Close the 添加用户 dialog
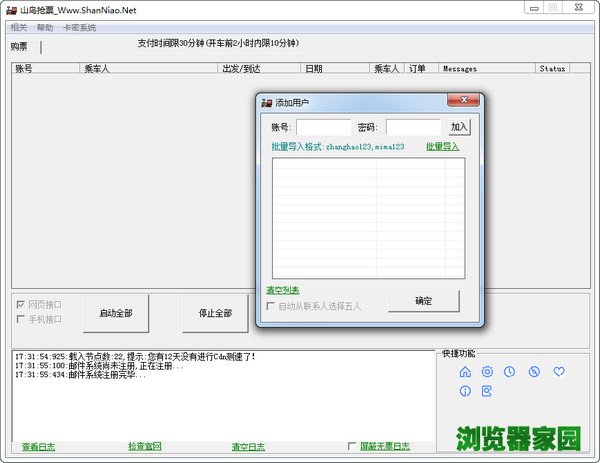600x463 pixels. click(462, 100)
